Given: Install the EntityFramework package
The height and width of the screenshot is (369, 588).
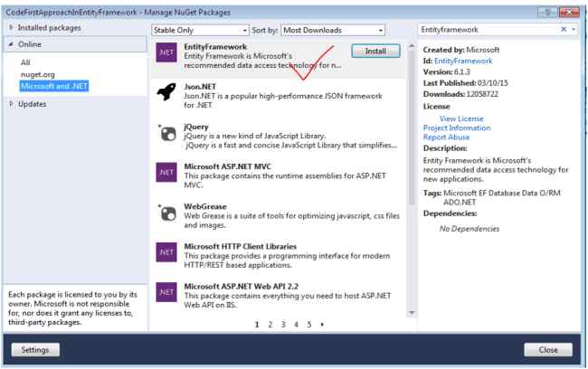Looking at the screenshot, I should (375, 51).
